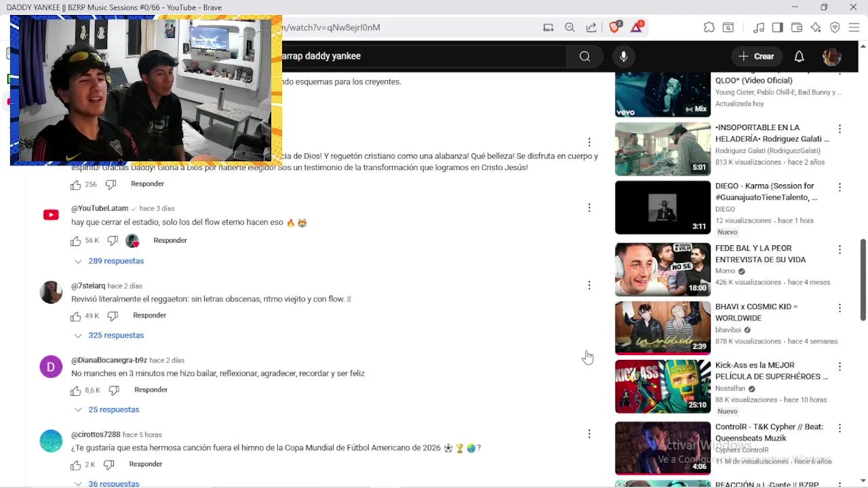Image resolution: width=868 pixels, height=488 pixels.
Task: Click the purple D avatar
Action: coord(51,367)
